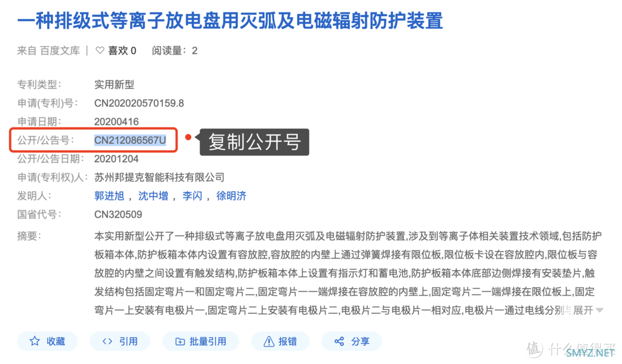Open the patent title link
The width and height of the screenshot is (622, 364).
pyautogui.click(x=230, y=21)
